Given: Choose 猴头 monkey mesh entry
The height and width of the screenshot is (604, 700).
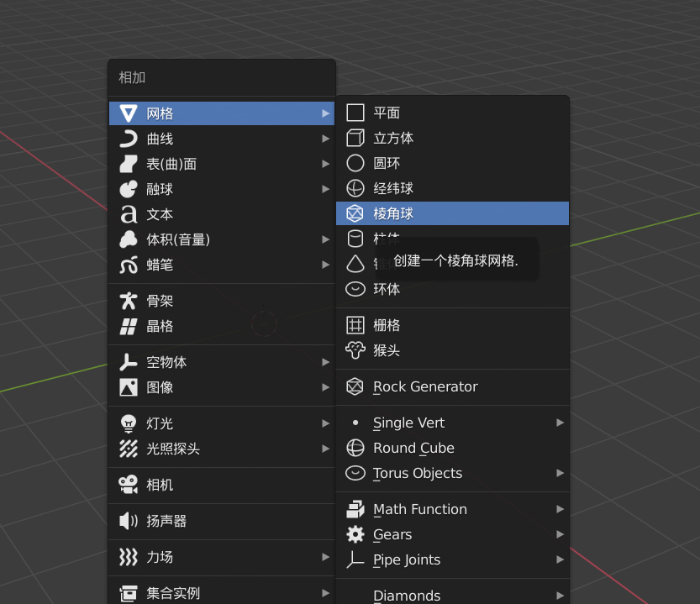Looking at the screenshot, I should tap(452, 350).
